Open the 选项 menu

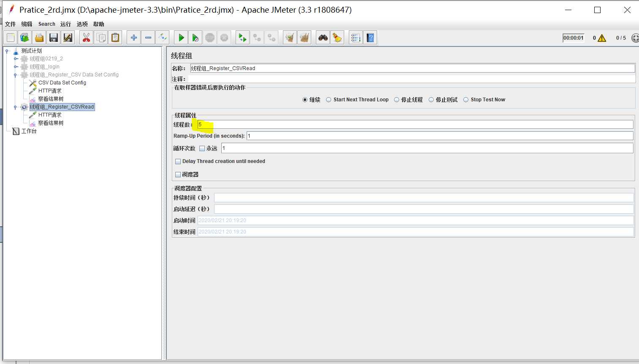click(82, 24)
